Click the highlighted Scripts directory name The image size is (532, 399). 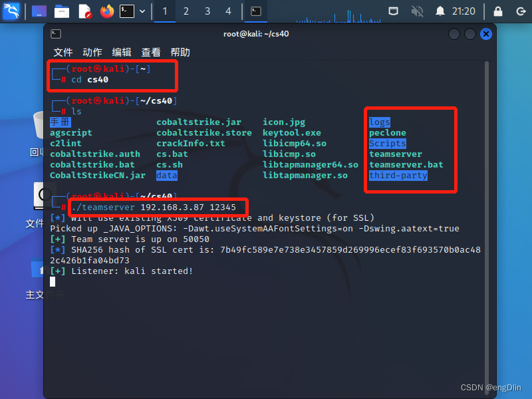click(388, 144)
